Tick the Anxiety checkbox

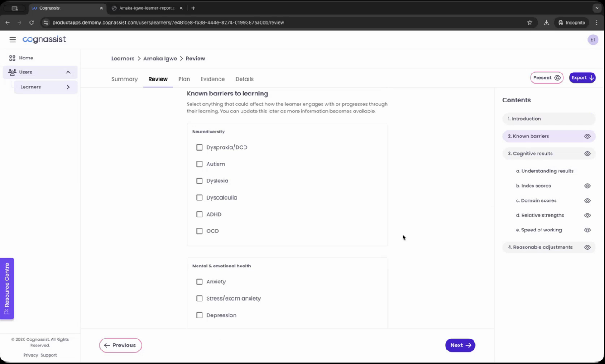tap(199, 282)
